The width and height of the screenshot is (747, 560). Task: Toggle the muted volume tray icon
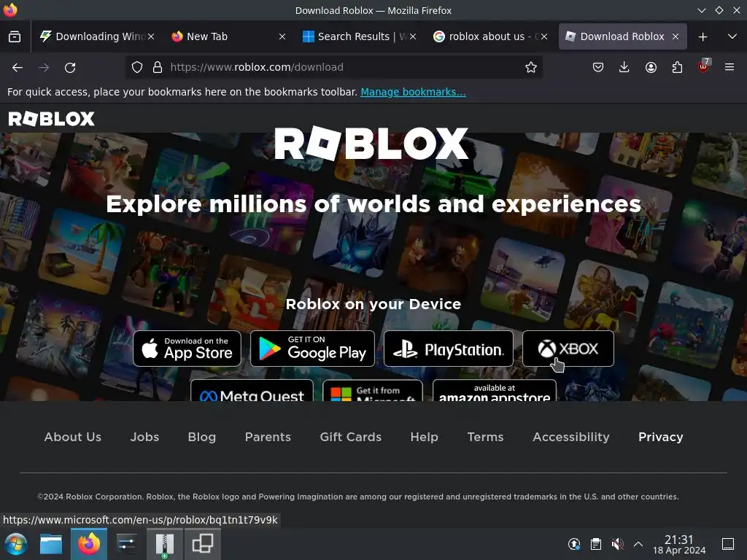617,544
